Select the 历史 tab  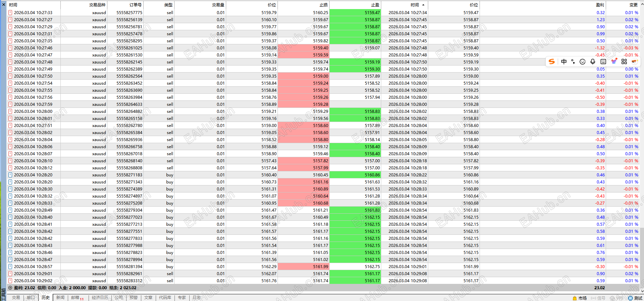[x=45, y=298]
